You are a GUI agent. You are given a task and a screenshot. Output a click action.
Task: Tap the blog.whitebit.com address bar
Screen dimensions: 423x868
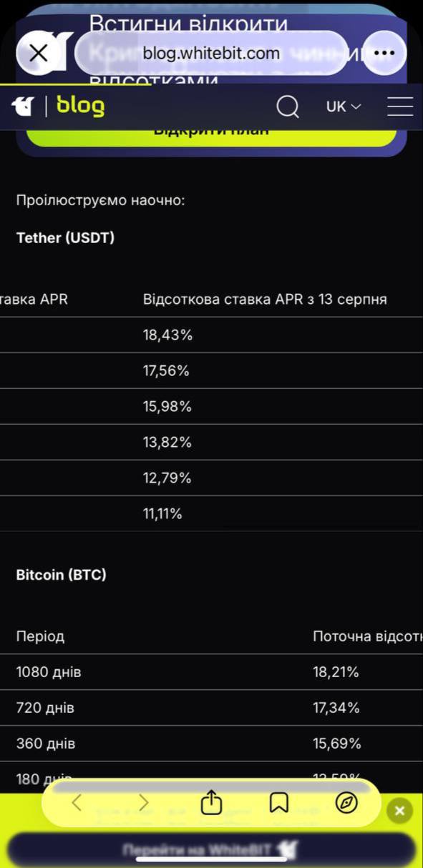coord(211,53)
